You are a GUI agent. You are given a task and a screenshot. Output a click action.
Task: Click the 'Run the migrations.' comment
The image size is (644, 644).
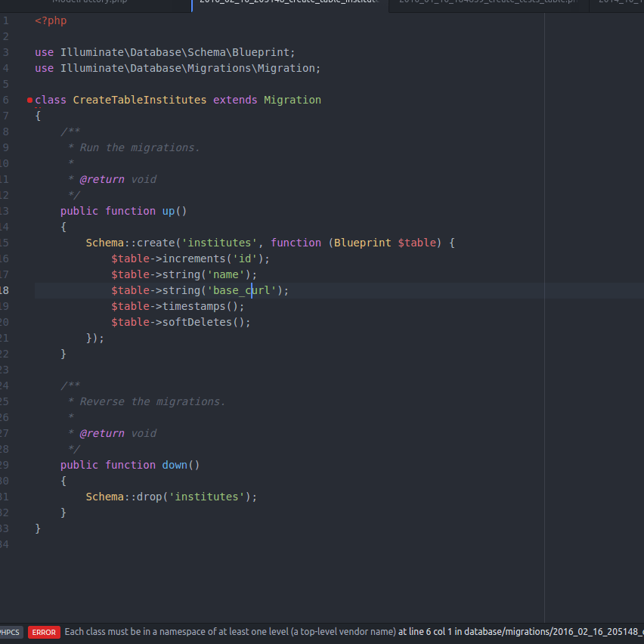[140, 148]
